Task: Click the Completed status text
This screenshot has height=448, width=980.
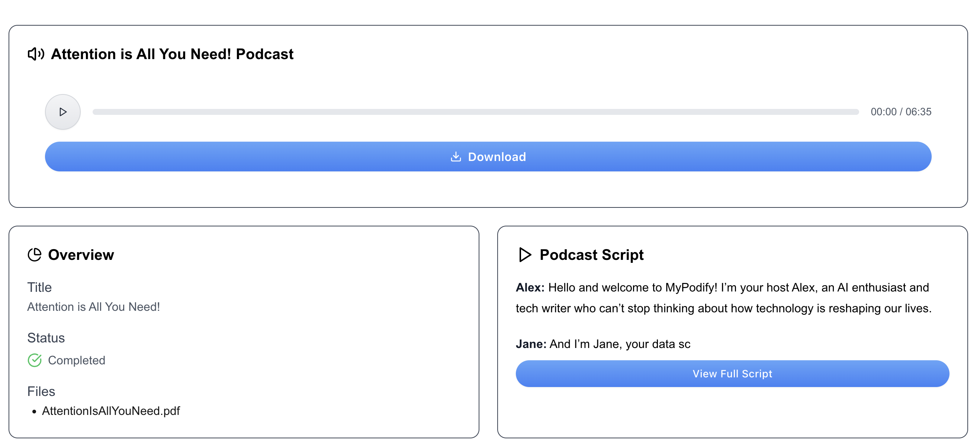Action: [x=77, y=360]
